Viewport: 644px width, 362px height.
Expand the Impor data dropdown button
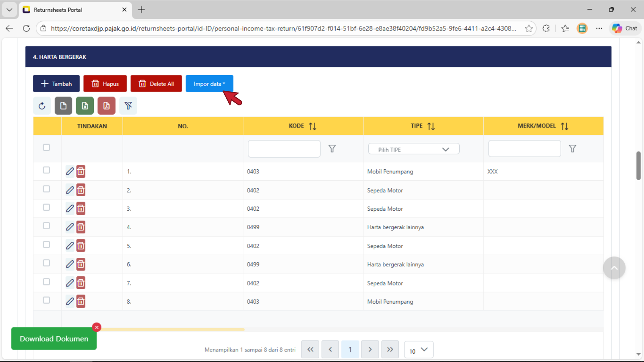pos(209,84)
